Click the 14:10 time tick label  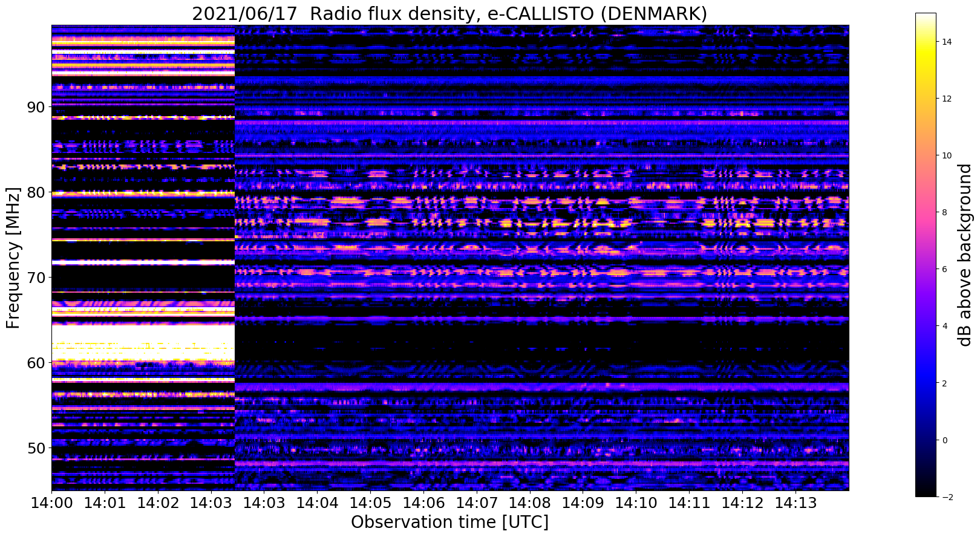[x=636, y=503]
